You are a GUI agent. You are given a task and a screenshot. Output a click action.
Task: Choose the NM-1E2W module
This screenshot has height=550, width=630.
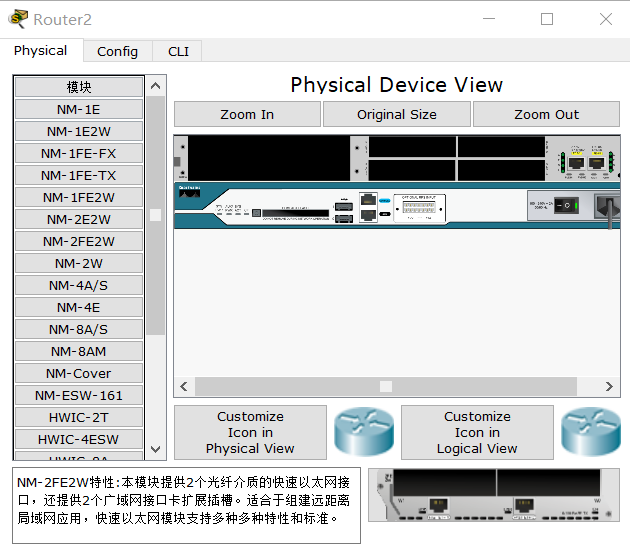(x=79, y=131)
